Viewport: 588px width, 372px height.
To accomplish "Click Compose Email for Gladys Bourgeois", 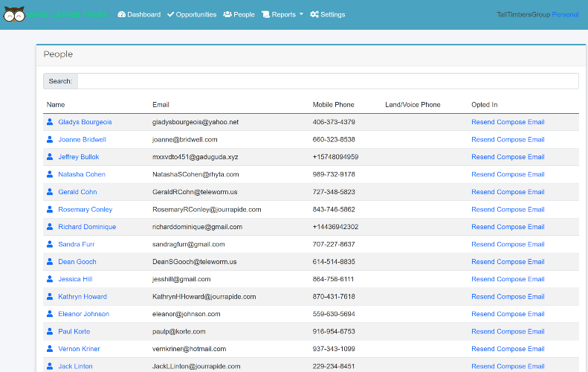I will click(520, 122).
